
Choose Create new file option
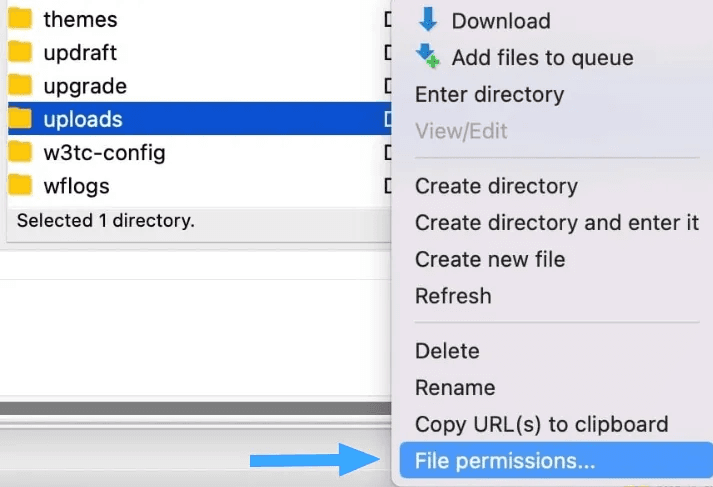(x=490, y=259)
